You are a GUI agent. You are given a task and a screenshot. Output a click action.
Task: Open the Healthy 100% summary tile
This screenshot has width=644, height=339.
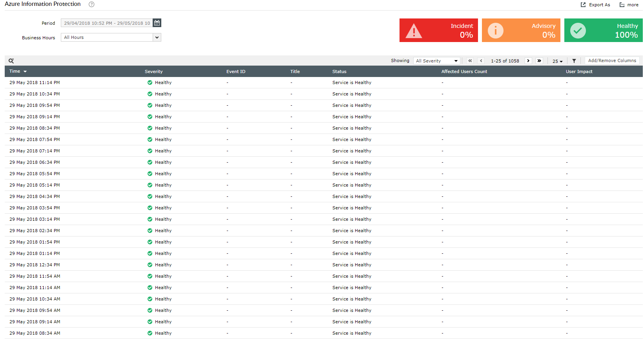[x=604, y=30]
